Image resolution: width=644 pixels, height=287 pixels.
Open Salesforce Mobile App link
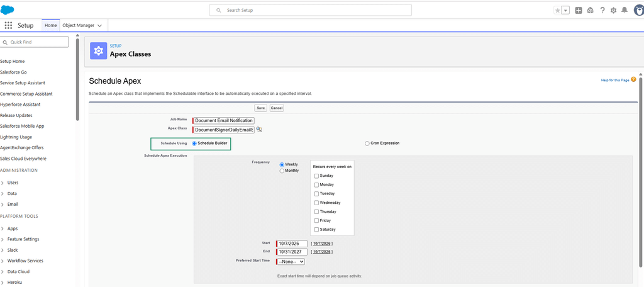[x=22, y=127]
